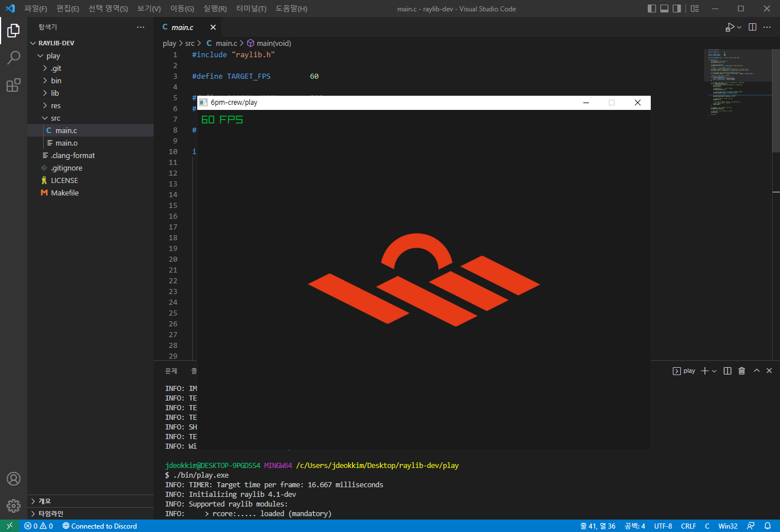Click the Win32 configuration status item

(728, 526)
